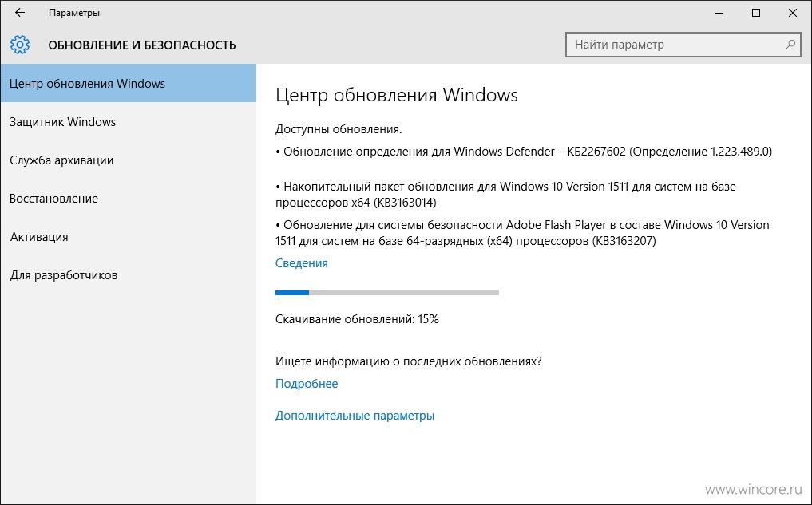Click the 'Доступны обновления.' text
Image resolution: width=812 pixels, height=505 pixels.
pyautogui.click(x=339, y=129)
